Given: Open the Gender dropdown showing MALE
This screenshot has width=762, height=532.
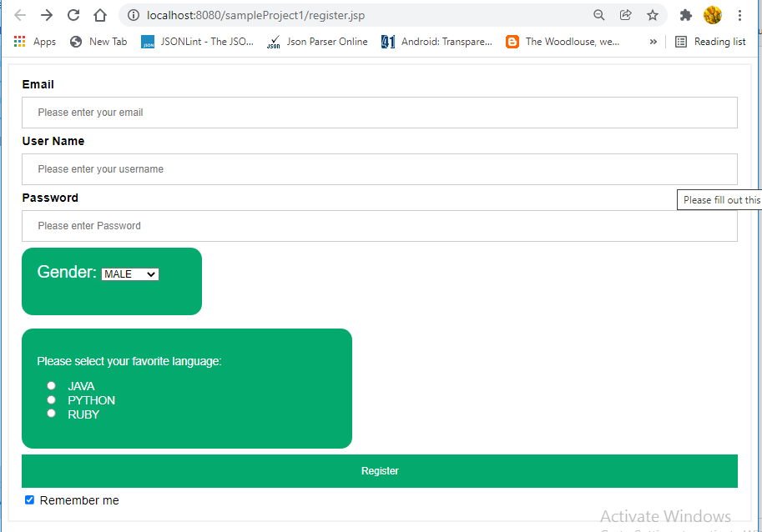Looking at the screenshot, I should pyautogui.click(x=130, y=274).
